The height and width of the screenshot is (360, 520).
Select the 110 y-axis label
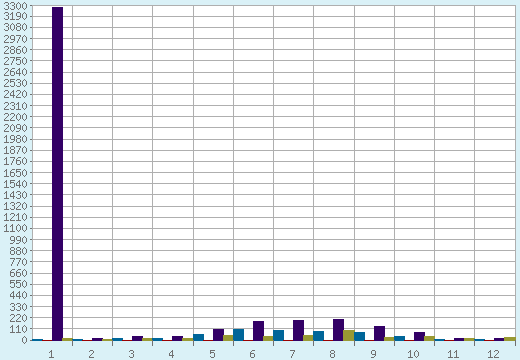click(18, 329)
